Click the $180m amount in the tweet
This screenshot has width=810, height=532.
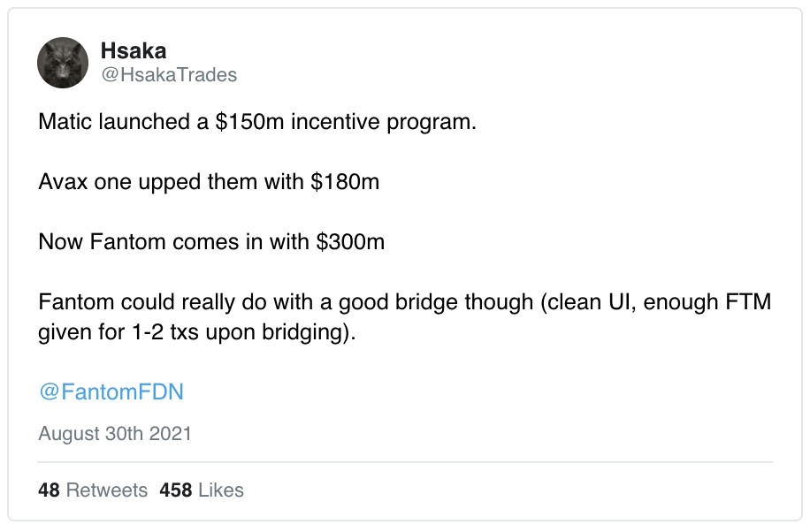pyautogui.click(x=345, y=182)
